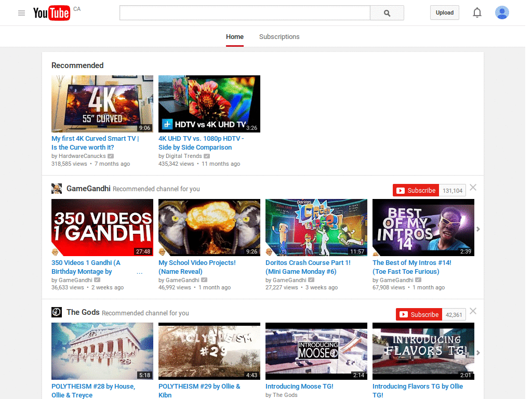Open 'Introducing Moose TG!' title link
This screenshot has width=532, height=399.
coord(299,387)
